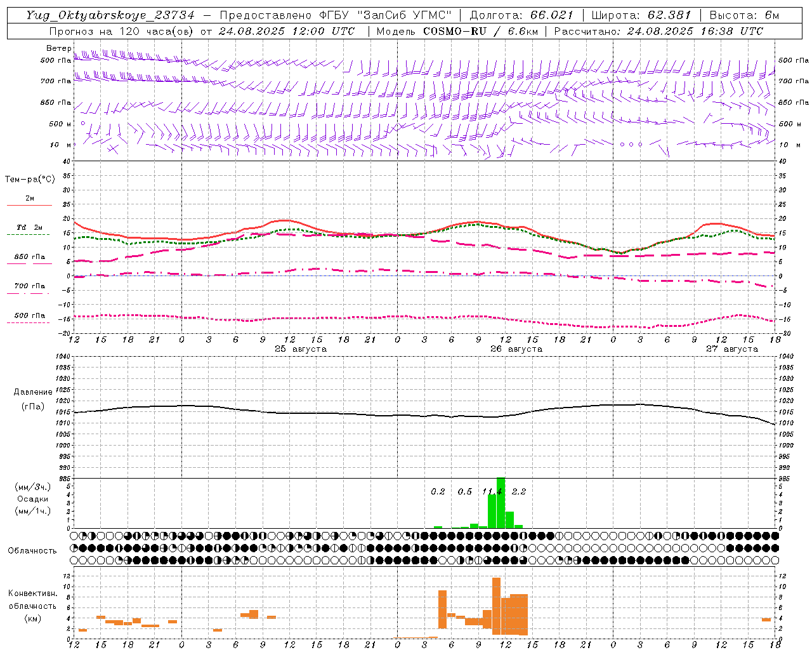Viewport: 812px width, 650px height.
Task: Click the 0.2 precipitation total
Action: click(x=438, y=491)
